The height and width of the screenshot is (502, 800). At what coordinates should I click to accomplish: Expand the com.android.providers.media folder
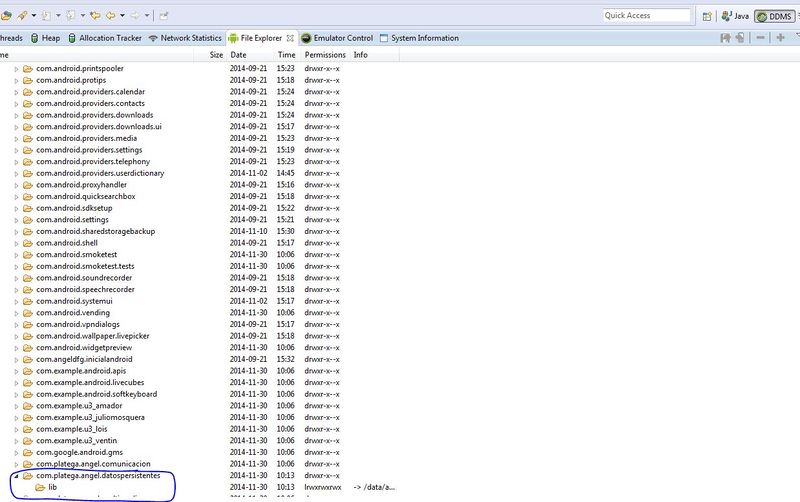tap(16, 139)
